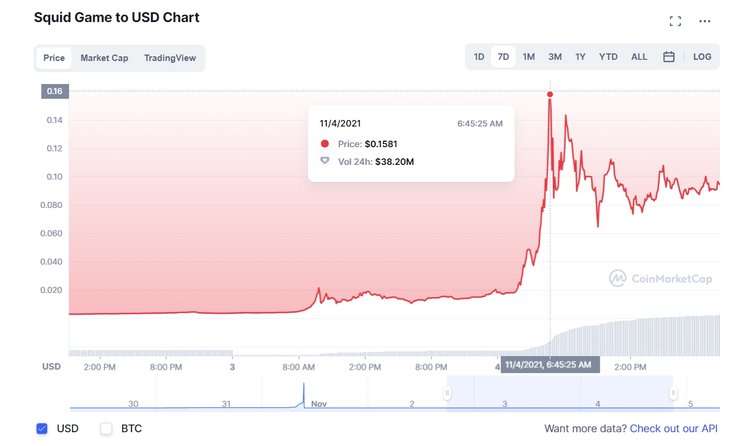Click the right range slider handle
Image resolution: width=740 pixels, height=446 pixels.
pos(673,393)
